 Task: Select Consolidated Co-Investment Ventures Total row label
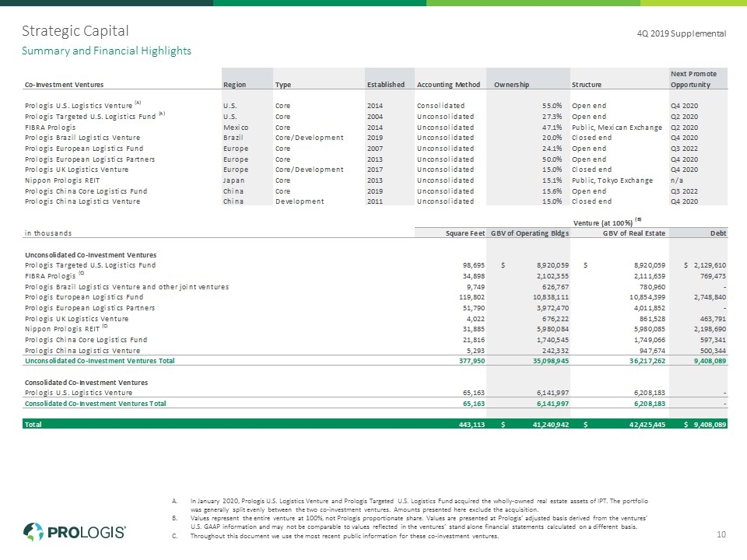pyautogui.click(x=95, y=404)
